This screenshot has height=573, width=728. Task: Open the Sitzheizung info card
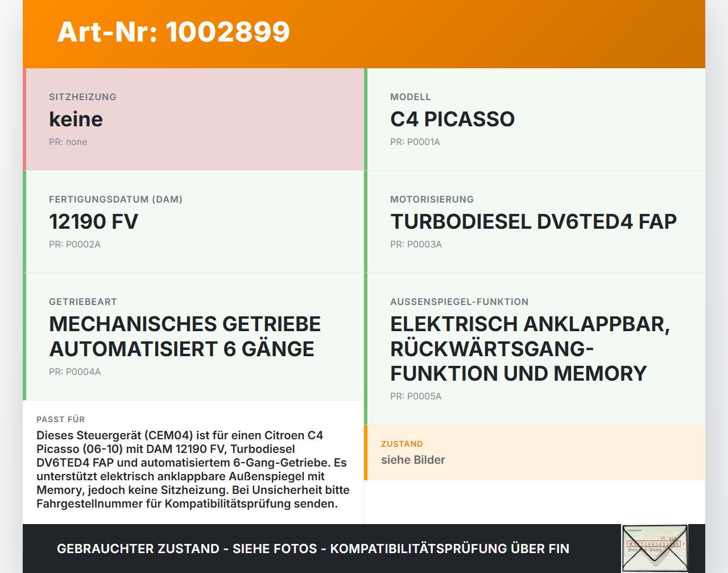[x=193, y=119]
